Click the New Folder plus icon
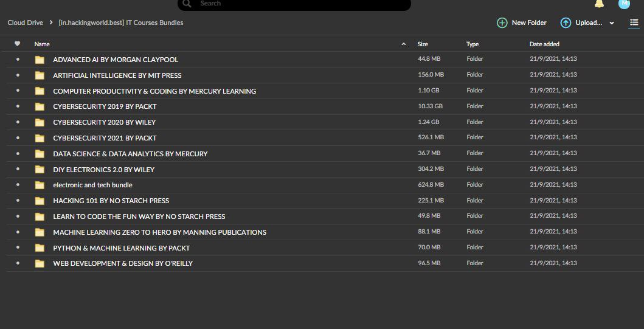The height and width of the screenshot is (329, 644). click(x=502, y=23)
